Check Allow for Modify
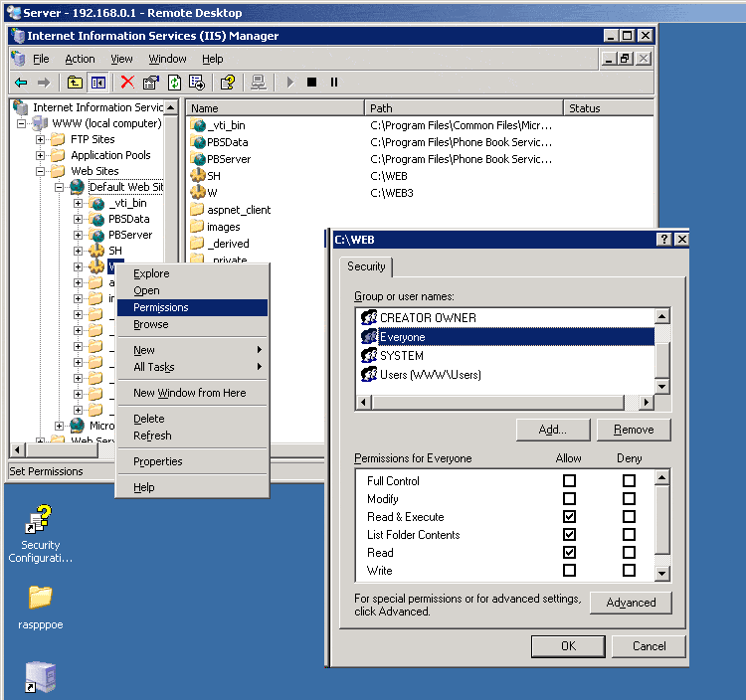Image resolution: width=746 pixels, height=700 pixels. click(x=569, y=499)
